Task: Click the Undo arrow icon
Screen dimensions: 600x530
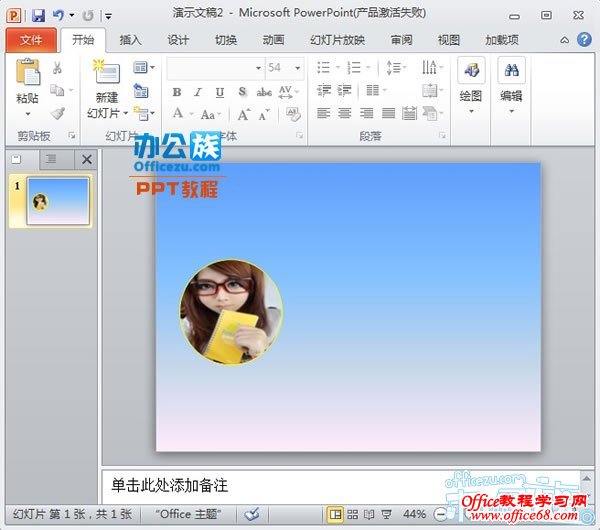Action: (59, 15)
